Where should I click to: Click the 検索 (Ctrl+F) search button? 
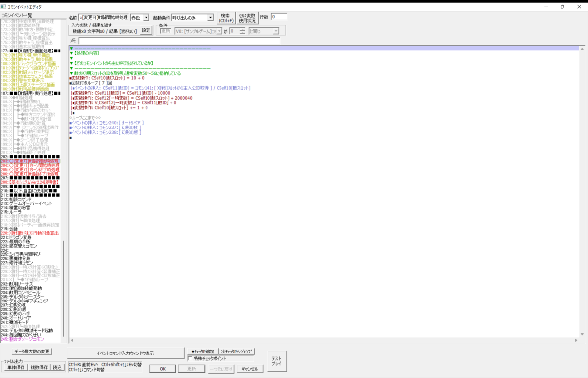pyautogui.click(x=225, y=18)
